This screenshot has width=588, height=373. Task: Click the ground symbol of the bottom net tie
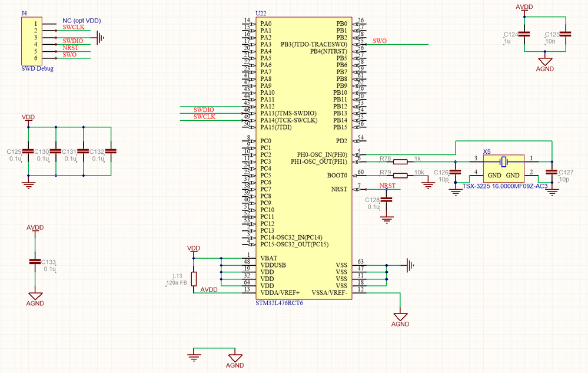tap(194, 356)
